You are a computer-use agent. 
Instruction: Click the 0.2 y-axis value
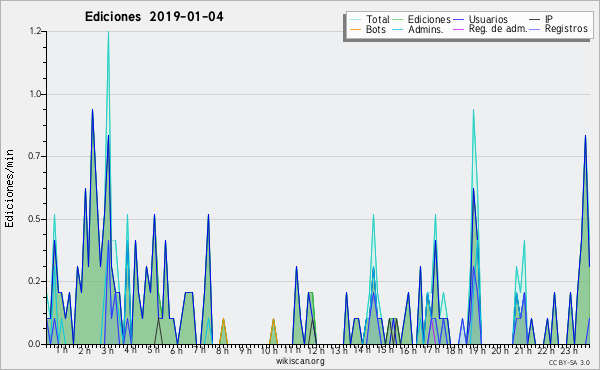(x=35, y=281)
